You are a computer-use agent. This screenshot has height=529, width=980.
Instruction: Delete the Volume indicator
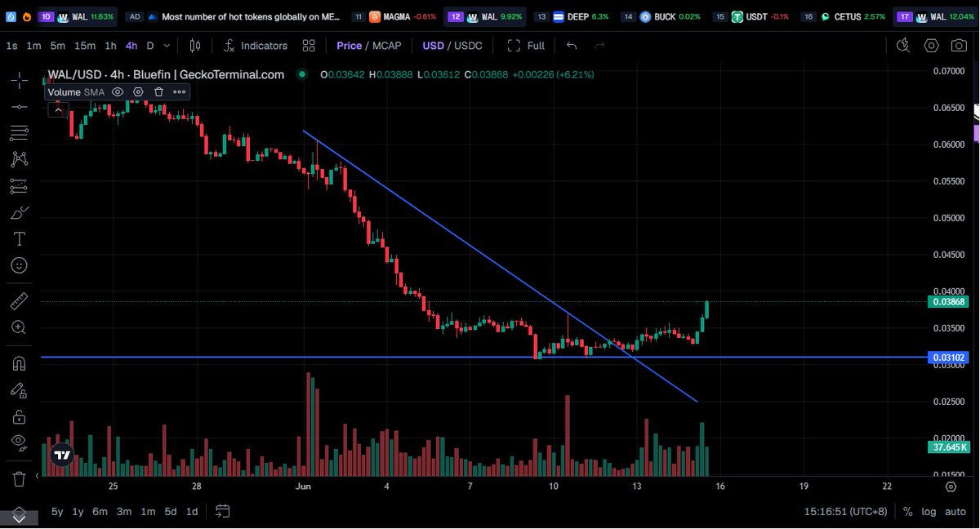(x=158, y=92)
